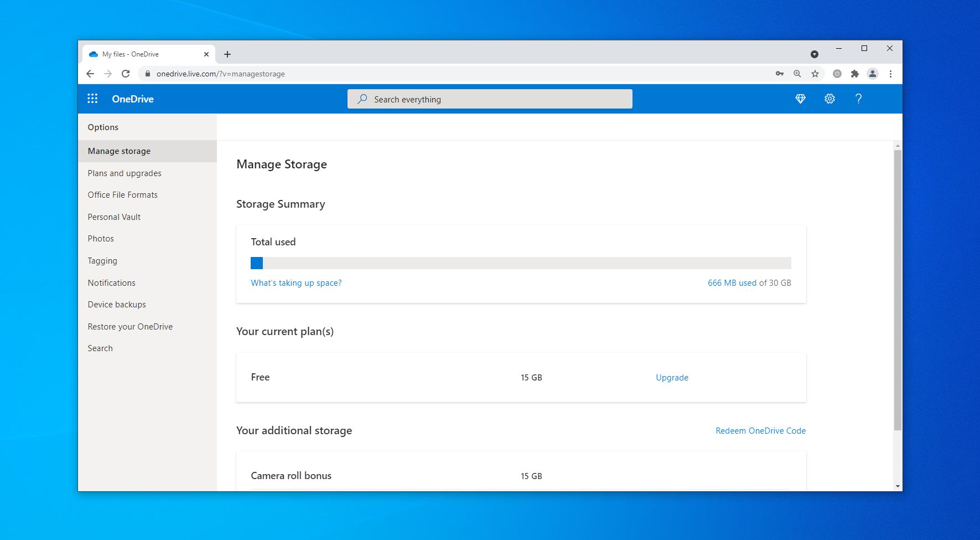Click the site lock icon
Image resolution: width=980 pixels, height=540 pixels.
tap(147, 74)
